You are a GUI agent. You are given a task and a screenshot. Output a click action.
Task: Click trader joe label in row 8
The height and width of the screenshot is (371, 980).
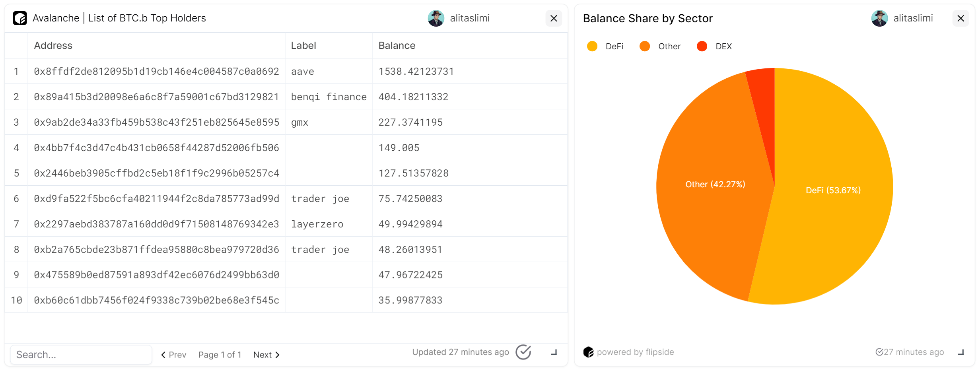pos(320,250)
